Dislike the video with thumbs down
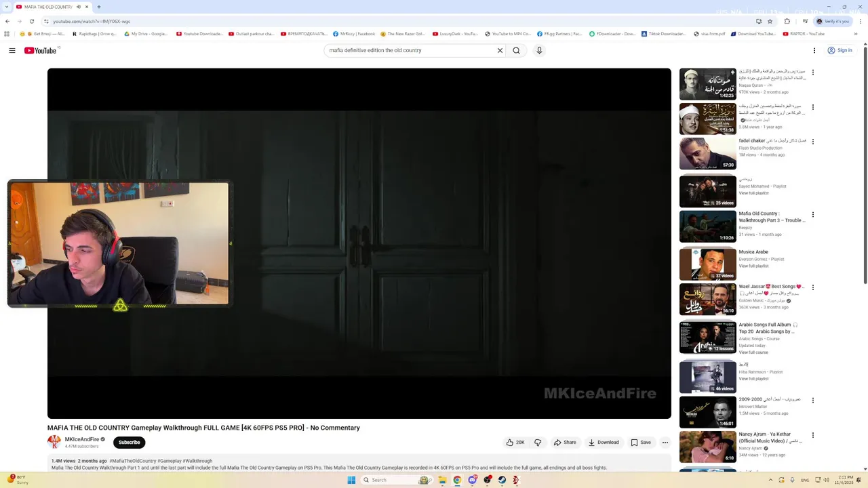868x488 pixels. tap(538, 443)
